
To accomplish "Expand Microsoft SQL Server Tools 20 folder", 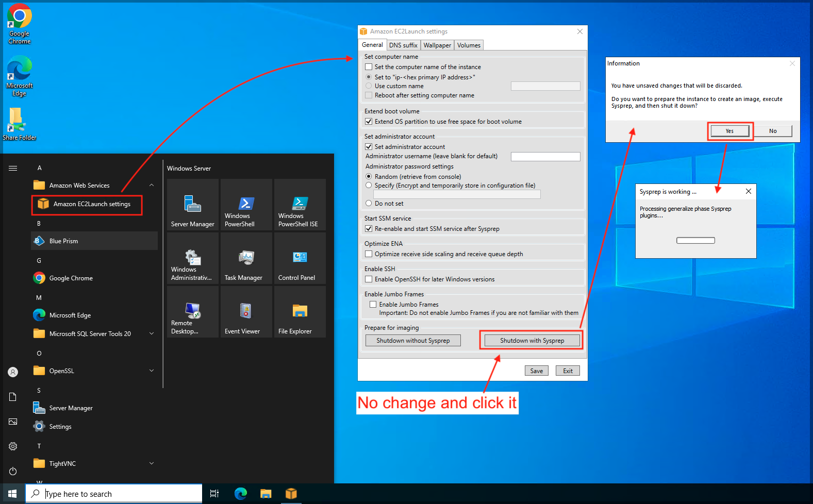I will (x=152, y=334).
